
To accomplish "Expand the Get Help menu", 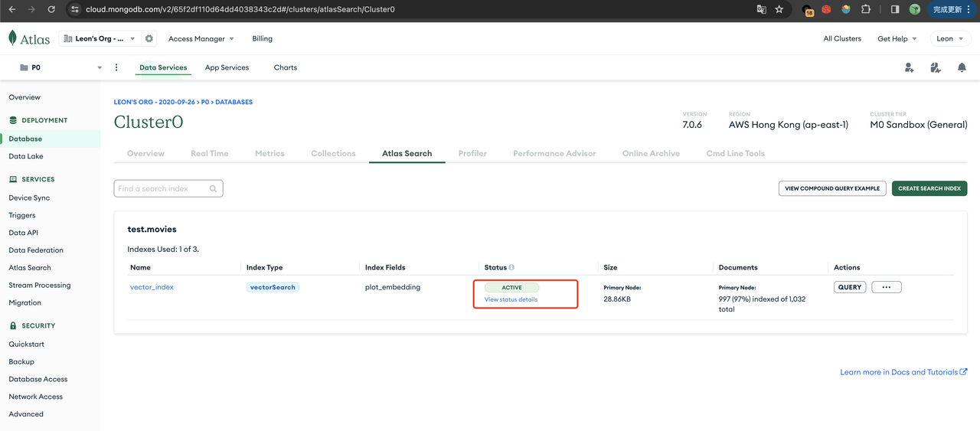I will click(x=897, y=39).
